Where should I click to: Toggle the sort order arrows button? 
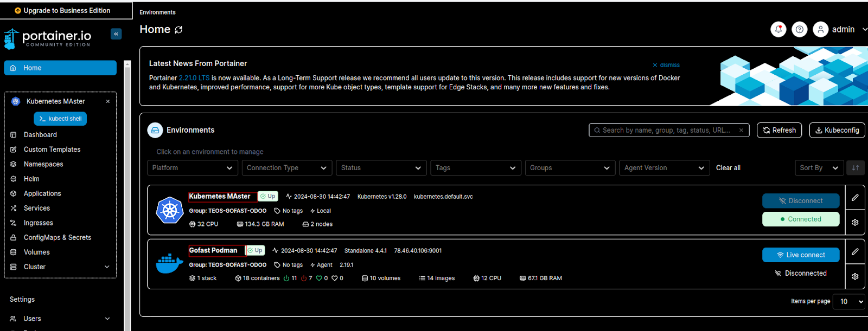(856, 168)
